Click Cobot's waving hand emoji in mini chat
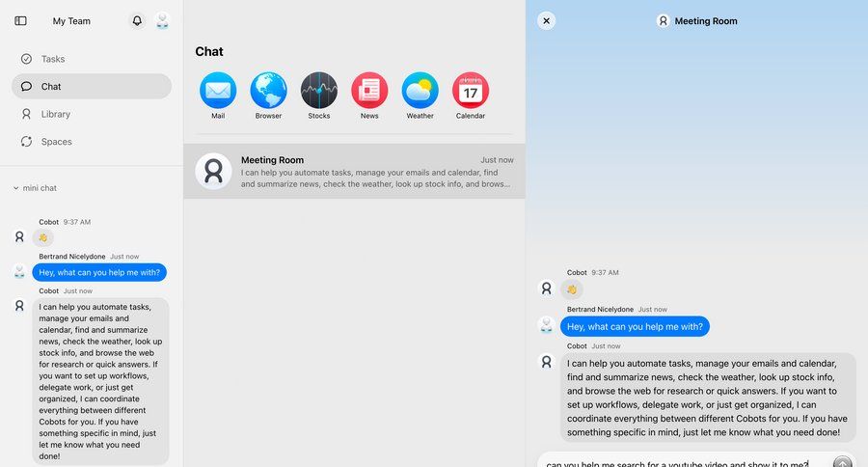 (x=43, y=238)
